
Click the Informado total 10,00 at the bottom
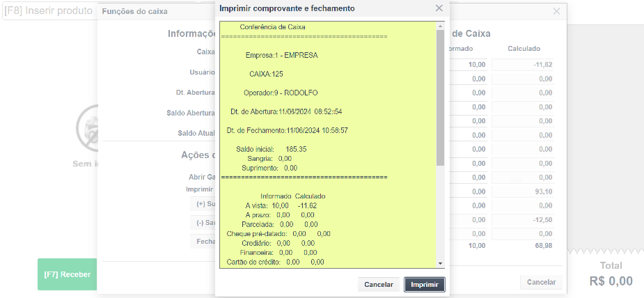tap(477, 245)
